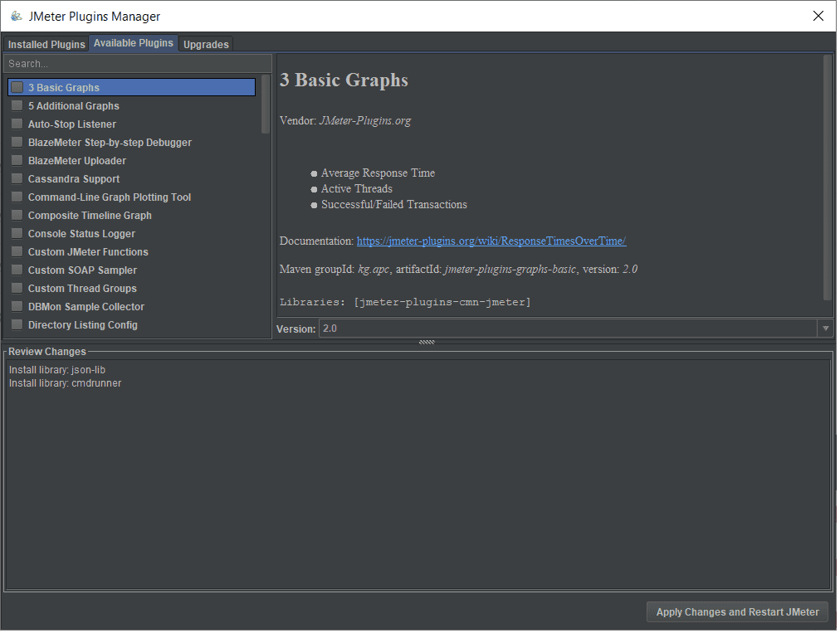
Task: Click 'Install library: cmdrunner' text
Action: tap(66, 383)
